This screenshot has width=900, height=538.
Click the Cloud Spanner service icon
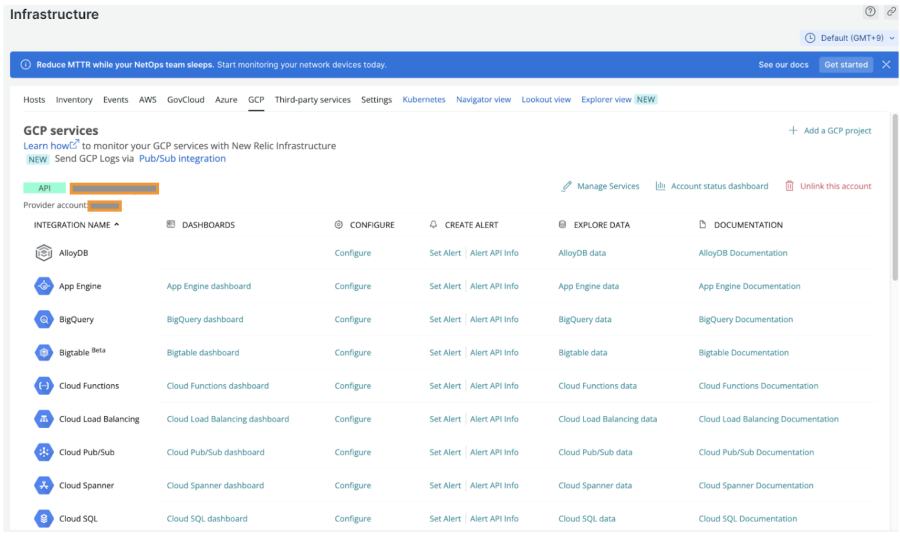click(x=44, y=485)
